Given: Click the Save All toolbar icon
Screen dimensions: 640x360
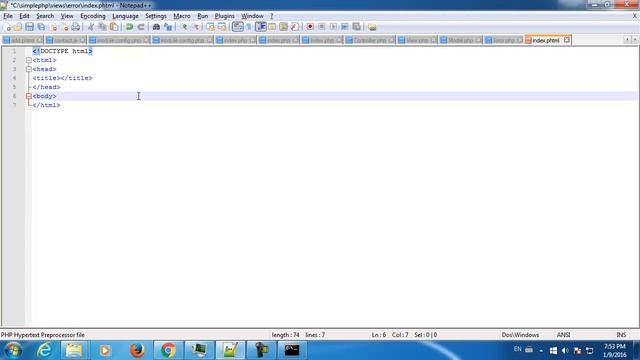Looking at the screenshot, I should click(41, 27).
